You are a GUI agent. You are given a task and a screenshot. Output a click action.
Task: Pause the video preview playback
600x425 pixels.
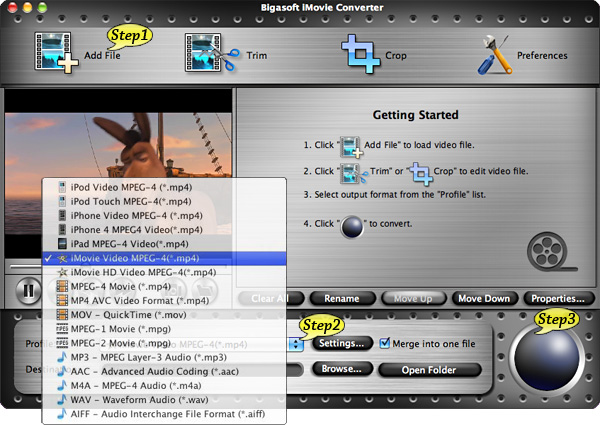[x=28, y=291]
